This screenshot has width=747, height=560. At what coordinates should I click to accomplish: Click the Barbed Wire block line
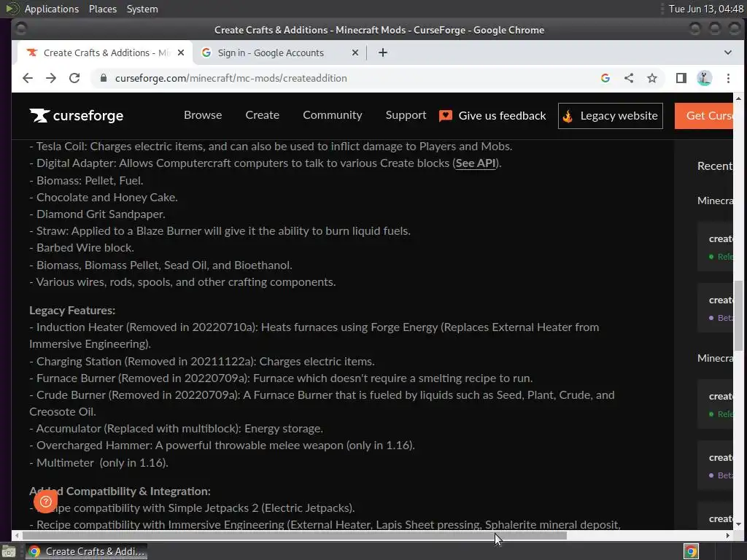pyautogui.click(x=82, y=248)
